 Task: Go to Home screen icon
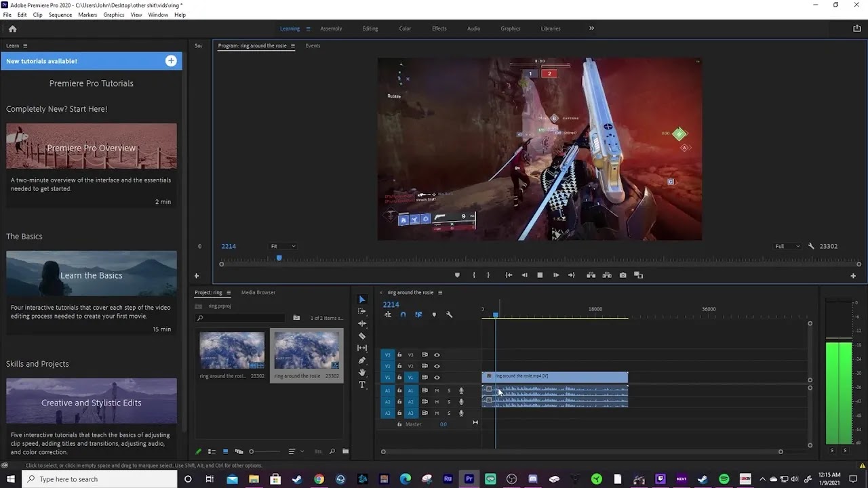12,28
